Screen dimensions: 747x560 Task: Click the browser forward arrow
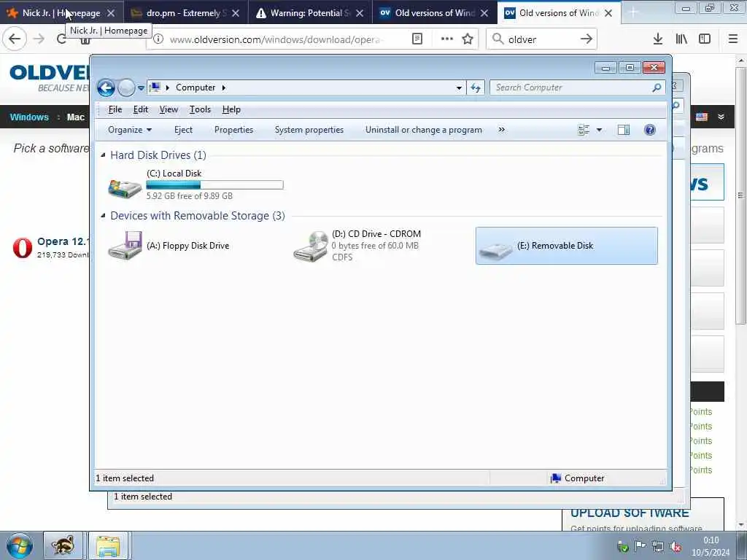[x=39, y=39]
